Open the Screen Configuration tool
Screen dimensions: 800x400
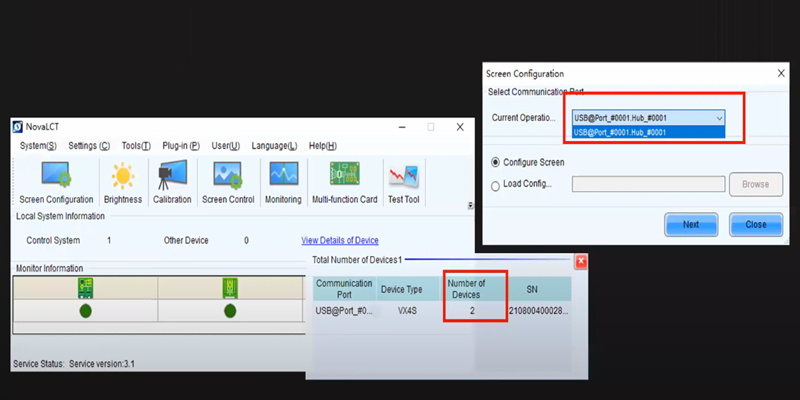pyautogui.click(x=56, y=180)
